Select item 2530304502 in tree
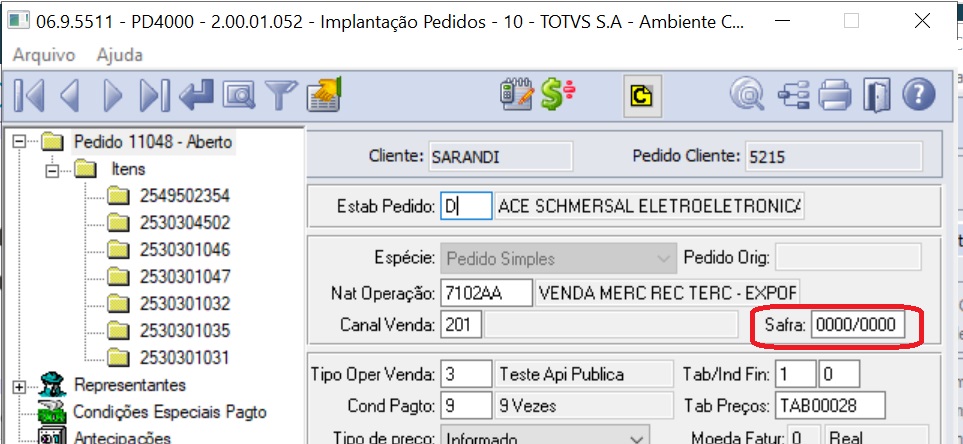Viewport: 963px width, 444px height. [185, 222]
